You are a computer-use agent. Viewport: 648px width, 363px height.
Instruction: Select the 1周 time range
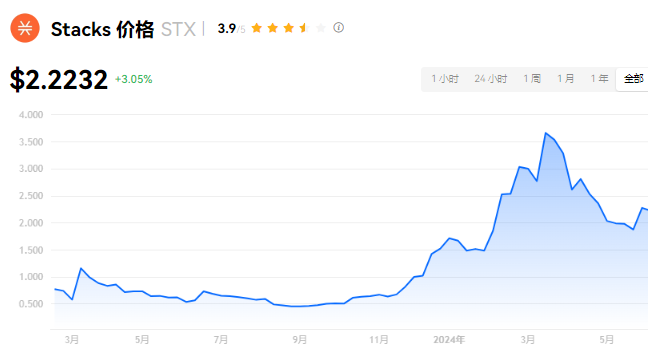click(x=532, y=79)
